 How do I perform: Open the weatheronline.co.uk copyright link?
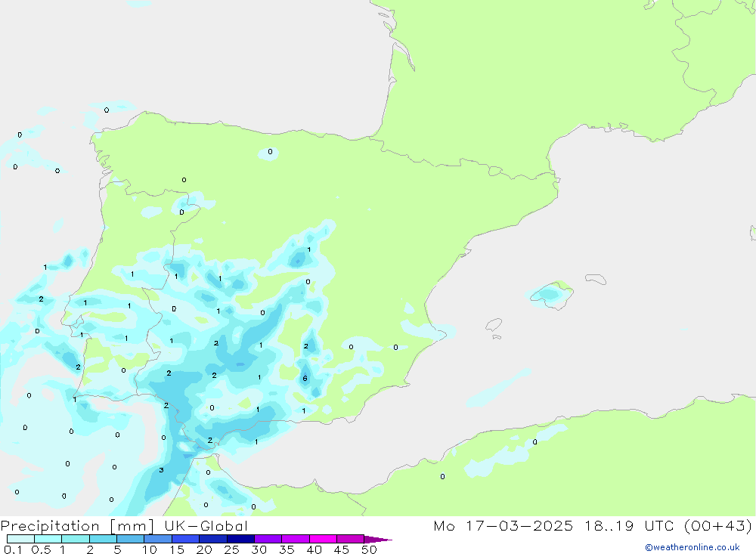(692, 547)
